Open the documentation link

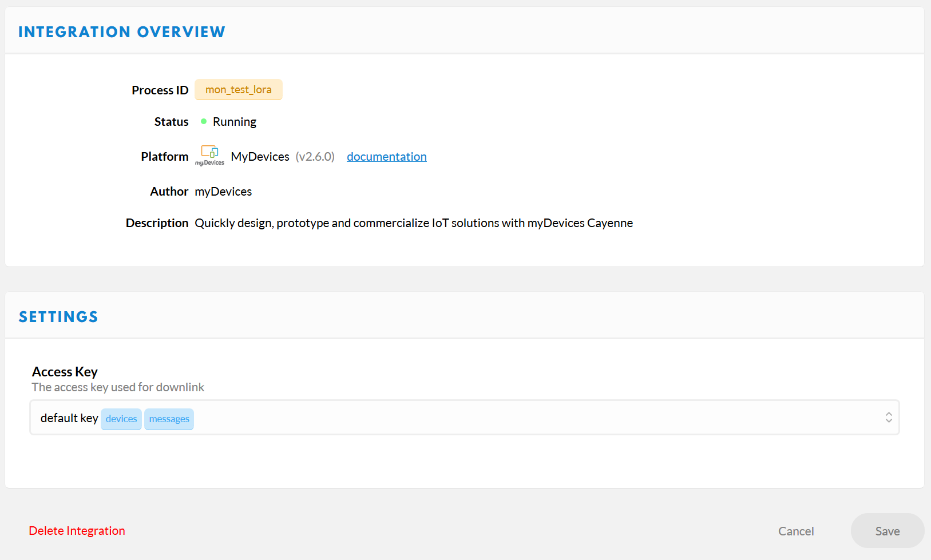click(x=387, y=157)
